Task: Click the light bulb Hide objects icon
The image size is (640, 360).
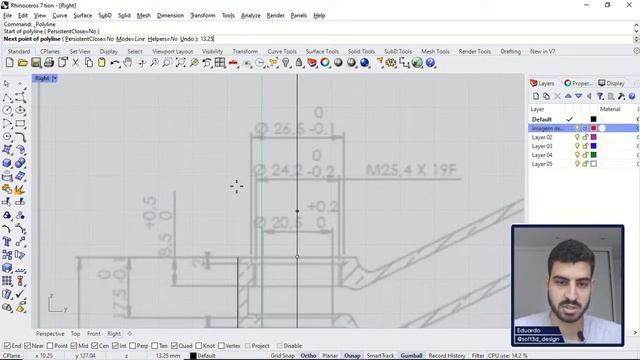Action: click(x=286, y=63)
